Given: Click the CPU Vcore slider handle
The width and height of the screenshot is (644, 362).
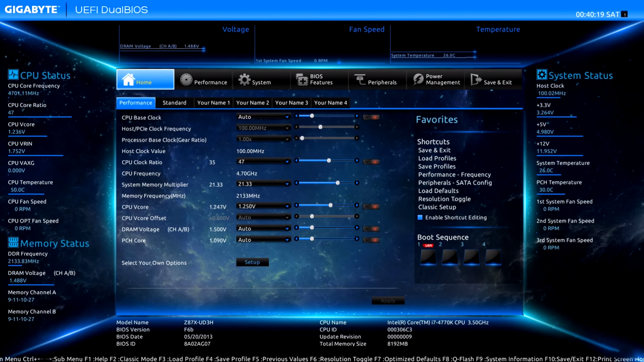Looking at the screenshot, I should tap(331, 205).
